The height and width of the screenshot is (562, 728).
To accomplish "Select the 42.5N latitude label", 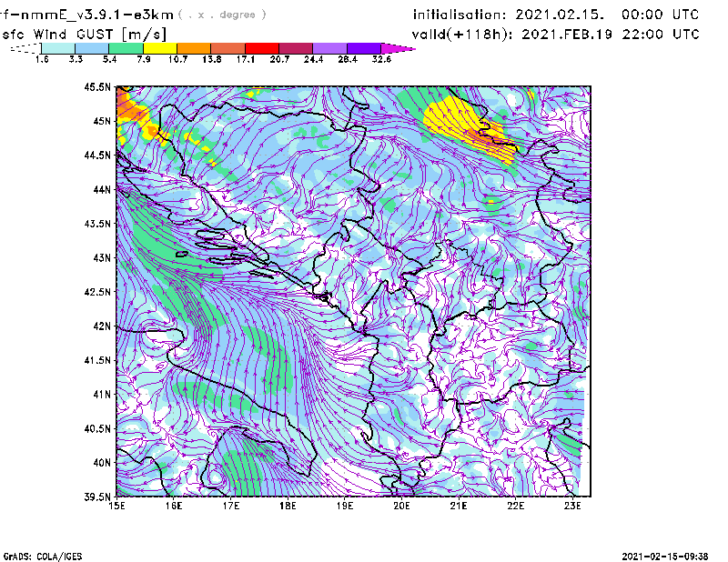I will [98, 292].
